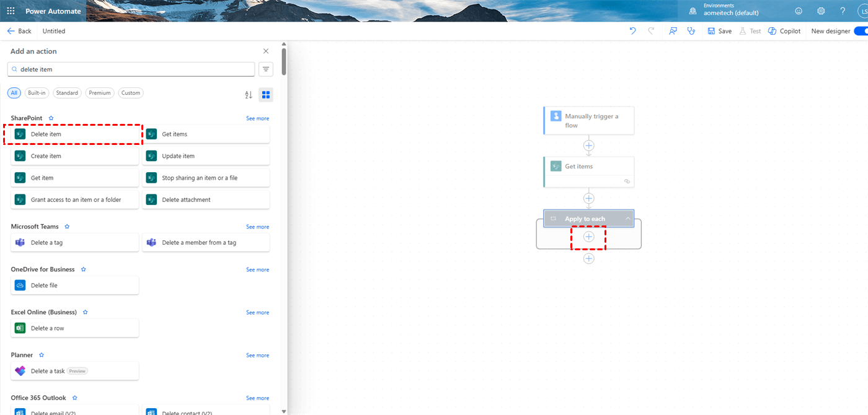
Task: Select the Premium filter pill
Action: tap(100, 93)
